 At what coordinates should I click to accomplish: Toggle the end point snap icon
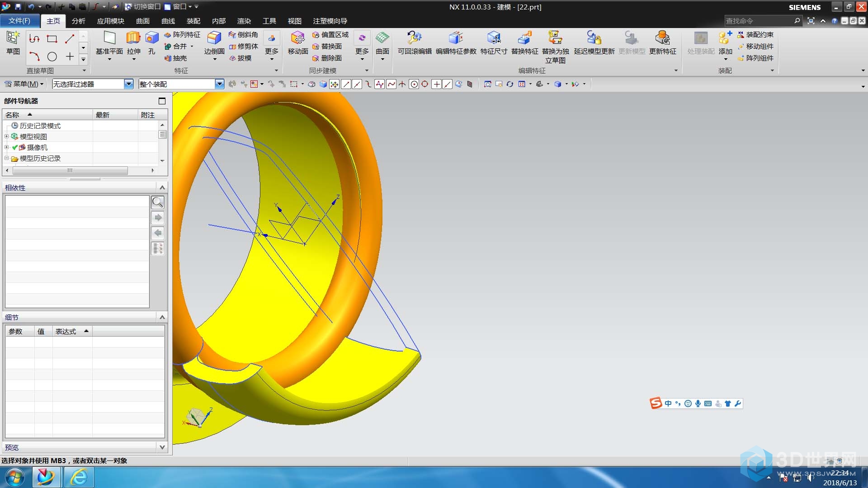point(346,84)
